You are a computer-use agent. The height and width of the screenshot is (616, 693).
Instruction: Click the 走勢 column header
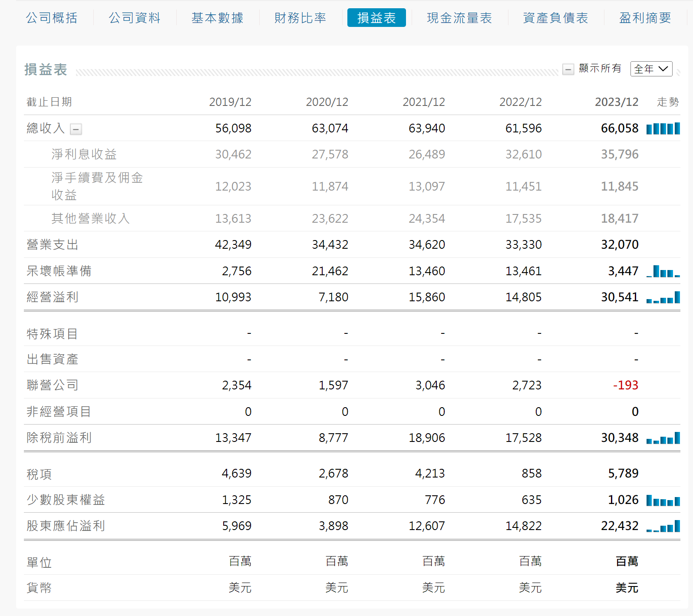tap(667, 102)
